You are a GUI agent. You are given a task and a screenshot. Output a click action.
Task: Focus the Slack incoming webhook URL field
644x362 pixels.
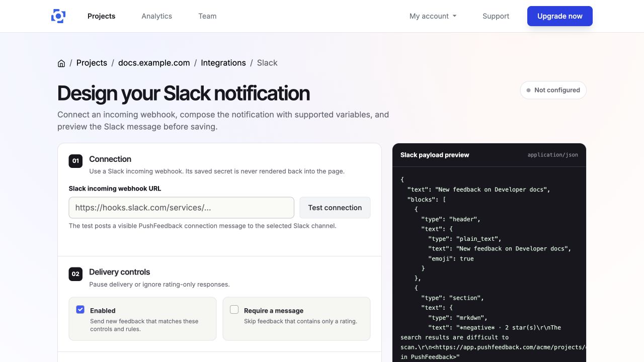[181, 208]
